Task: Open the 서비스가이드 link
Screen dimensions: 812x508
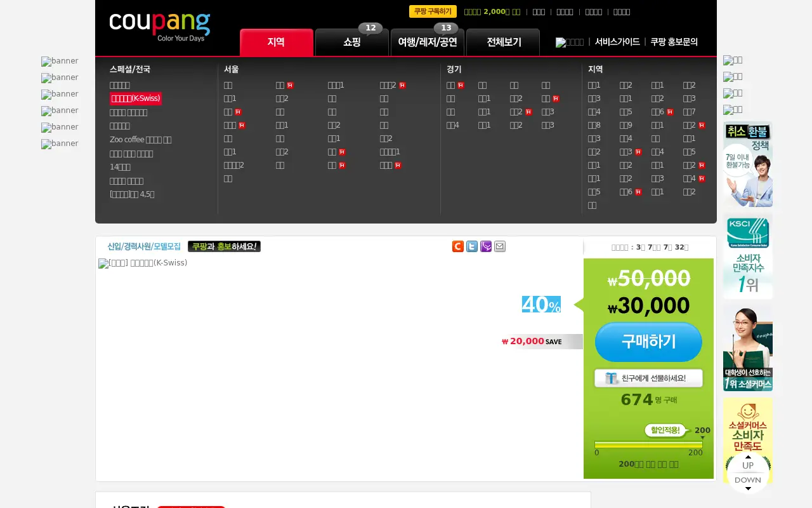Action: coord(617,42)
